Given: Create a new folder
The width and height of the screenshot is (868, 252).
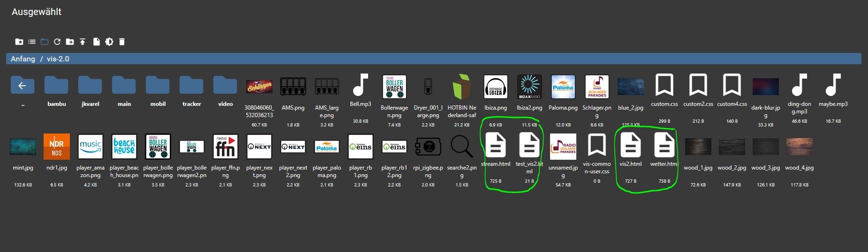Looking at the screenshot, I should [70, 42].
